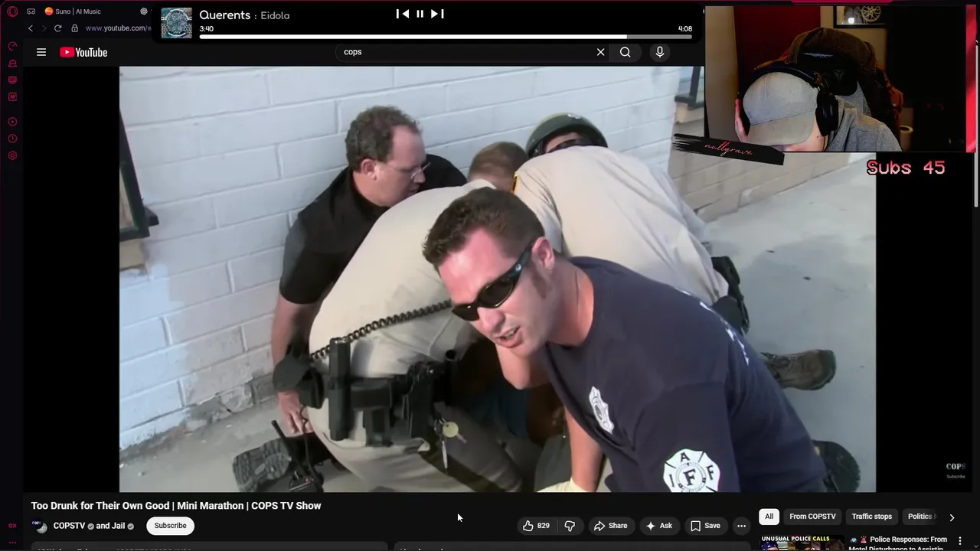The height and width of the screenshot is (551, 980).
Task: Go to YouTube home via logo
Action: click(x=83, y=52)
